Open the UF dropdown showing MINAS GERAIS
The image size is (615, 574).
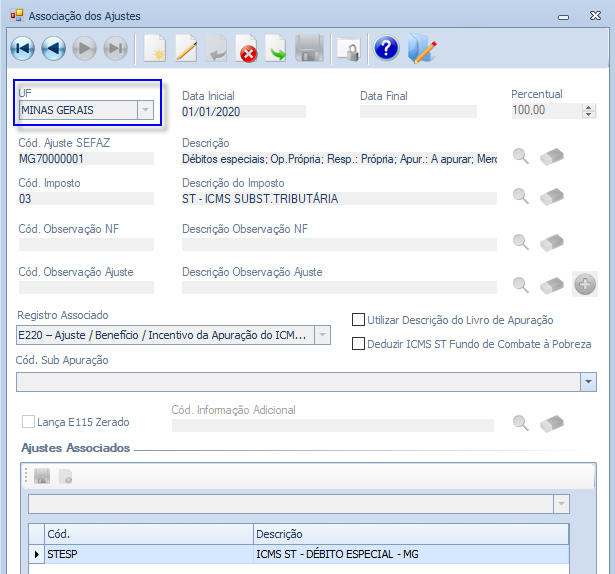(145, 110)
